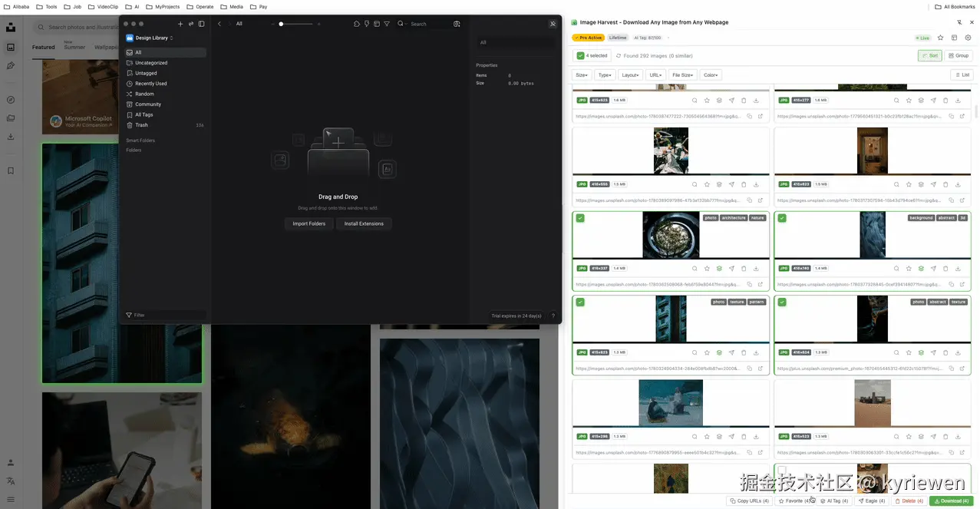Screen dimensions: 980x509
Task: Open the premium_photo URL in new tab
Action: [x=962, y=369]
